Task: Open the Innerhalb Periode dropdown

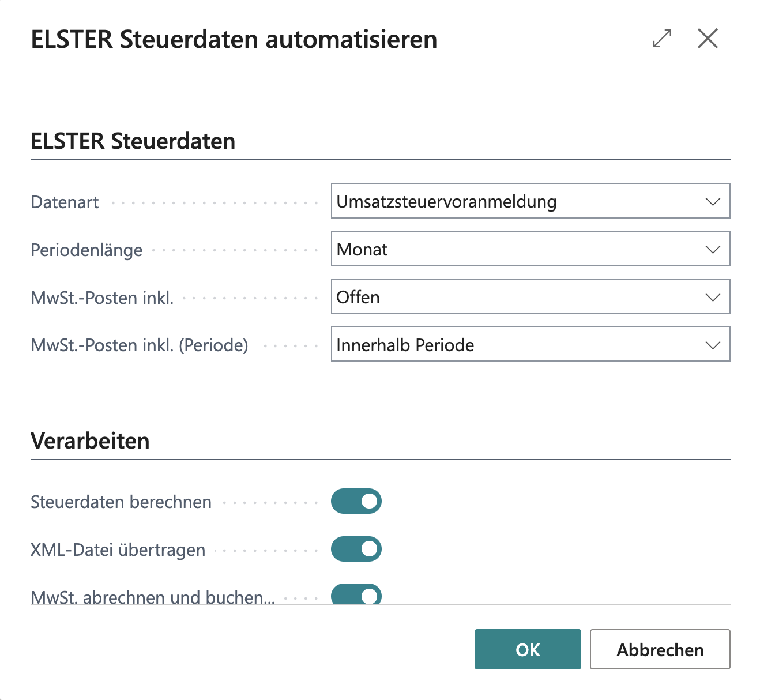Action: (531, 344)
